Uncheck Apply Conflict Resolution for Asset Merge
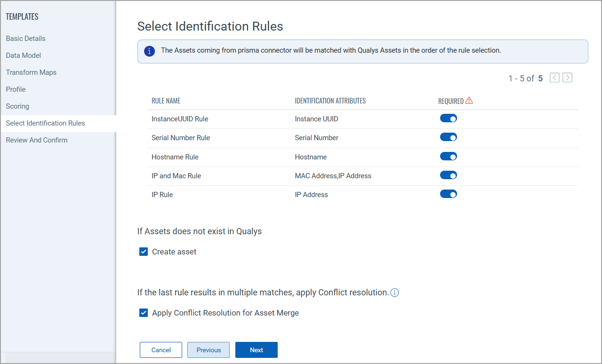Screen dimensions: 602x364 [143, 312]
